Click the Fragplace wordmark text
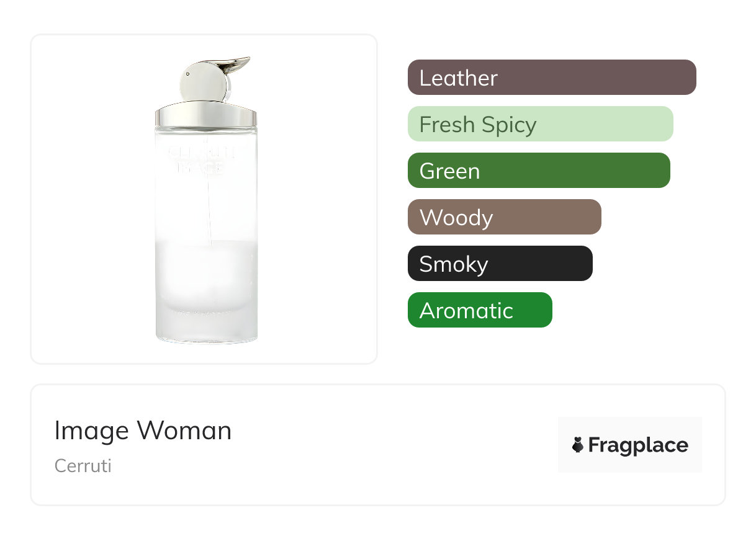The height and width of the screenshot is (536, 756). click(x=638, y=445)
